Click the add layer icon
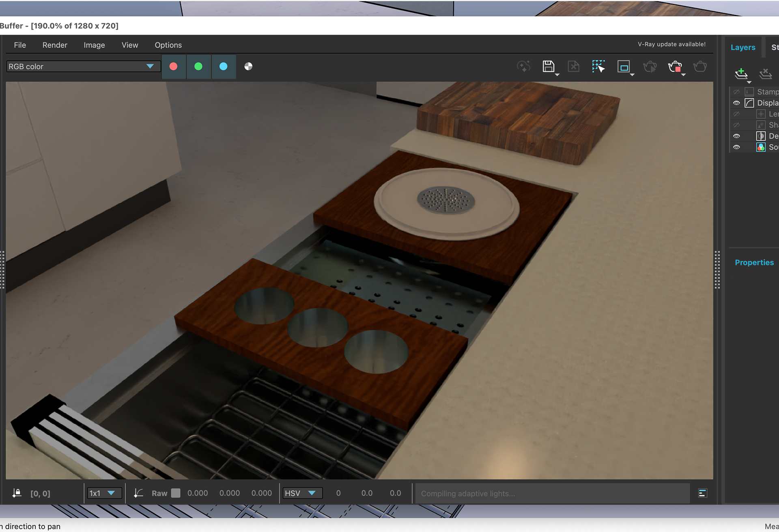 (741, 73)
